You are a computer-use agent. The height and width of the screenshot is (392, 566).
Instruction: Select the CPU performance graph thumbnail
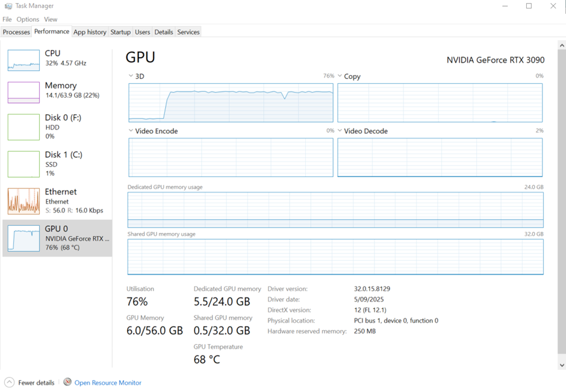(23, 60)
